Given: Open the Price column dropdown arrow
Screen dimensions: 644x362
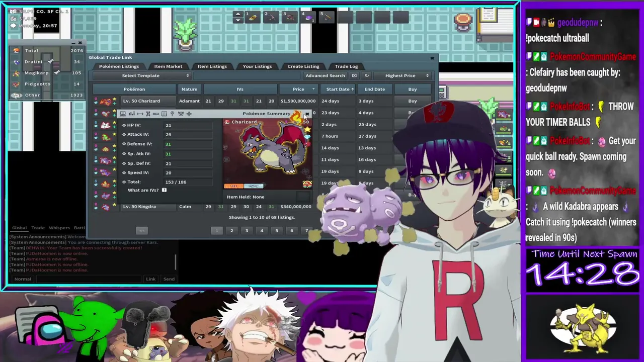Looking at the screenshot, I should tap(313, 89).
